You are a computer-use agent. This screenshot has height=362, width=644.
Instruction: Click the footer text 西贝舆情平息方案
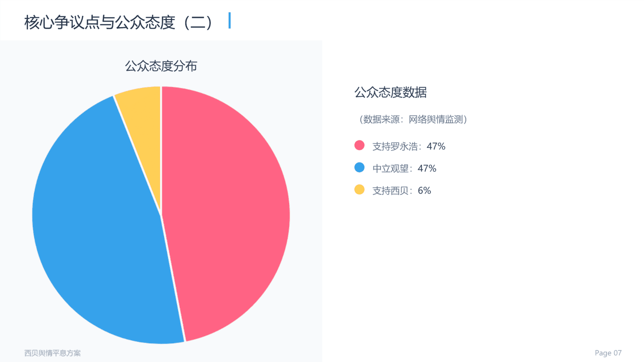point(52,353)
